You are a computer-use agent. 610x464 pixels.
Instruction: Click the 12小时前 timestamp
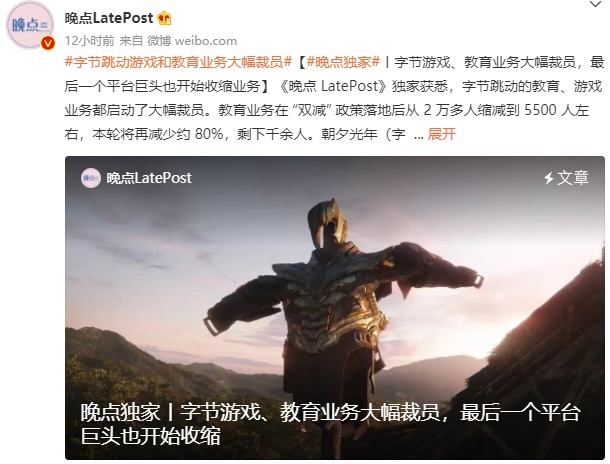click(x=89, y=40)
